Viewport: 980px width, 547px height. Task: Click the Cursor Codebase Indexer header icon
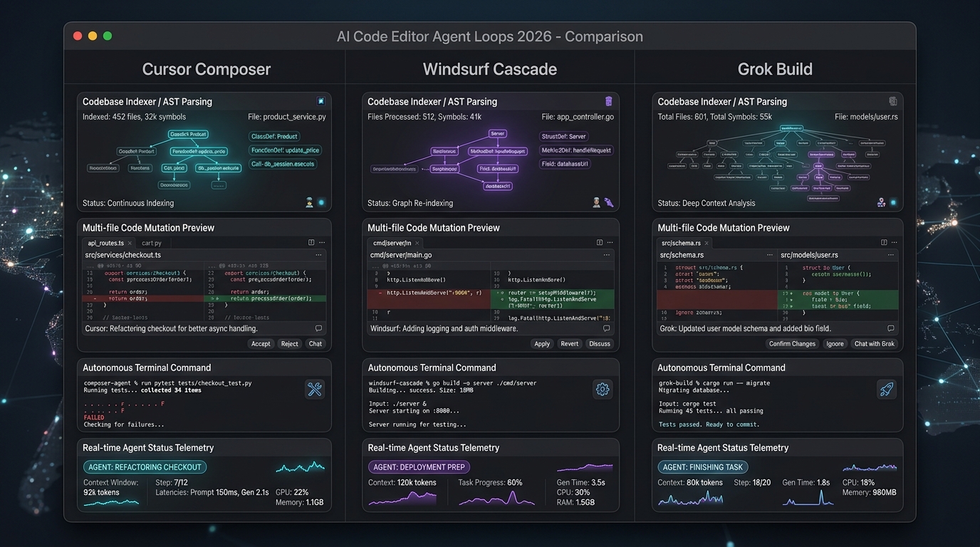tap(320, 101)
